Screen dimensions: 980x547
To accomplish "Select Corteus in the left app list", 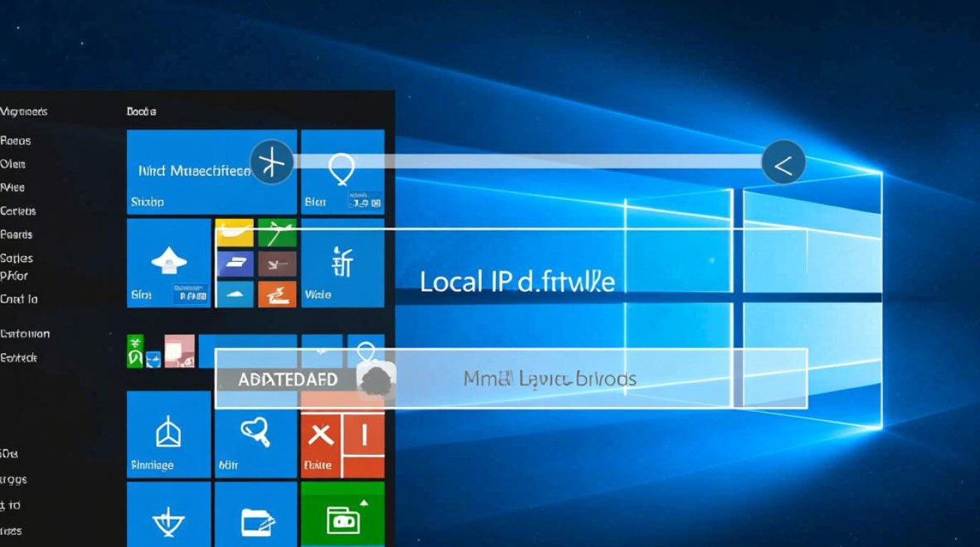I will pyautogui.click(x=18, y=211).
